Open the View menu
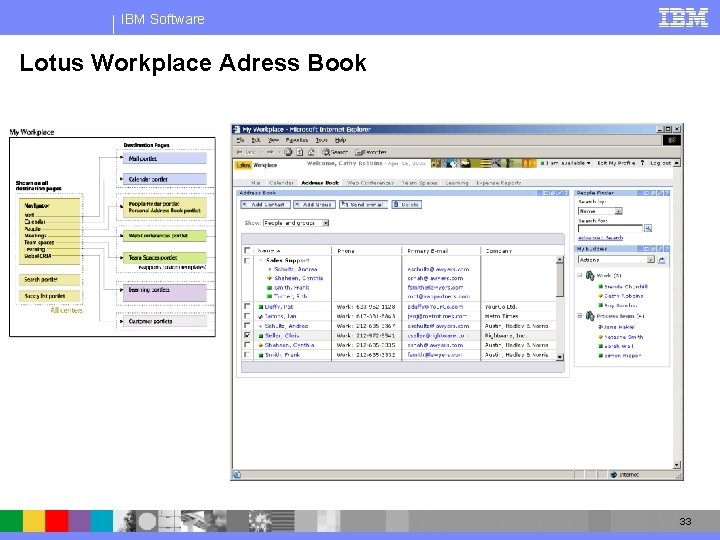The image size is (720, 540). pos(274,140)
